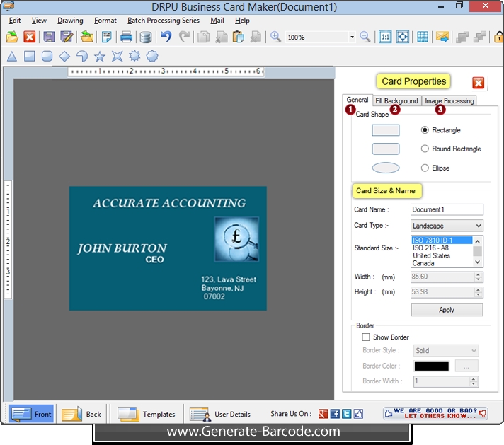Viewport: 504px width, 445px height.
Task: Open the Format menu
Action: [x=105, y=21]
